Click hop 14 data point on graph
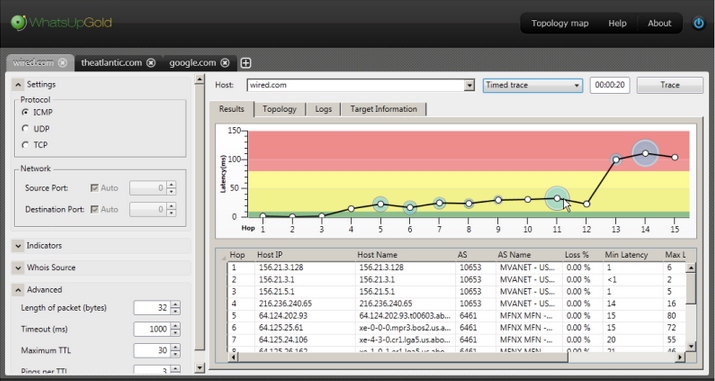715x381 pixels. (x=645, y=154)
